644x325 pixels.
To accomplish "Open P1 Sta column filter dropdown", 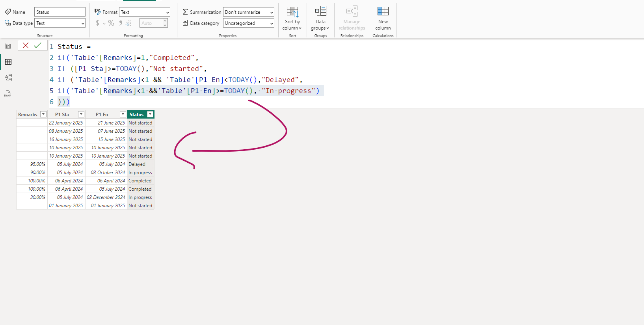I will (81, 115).
